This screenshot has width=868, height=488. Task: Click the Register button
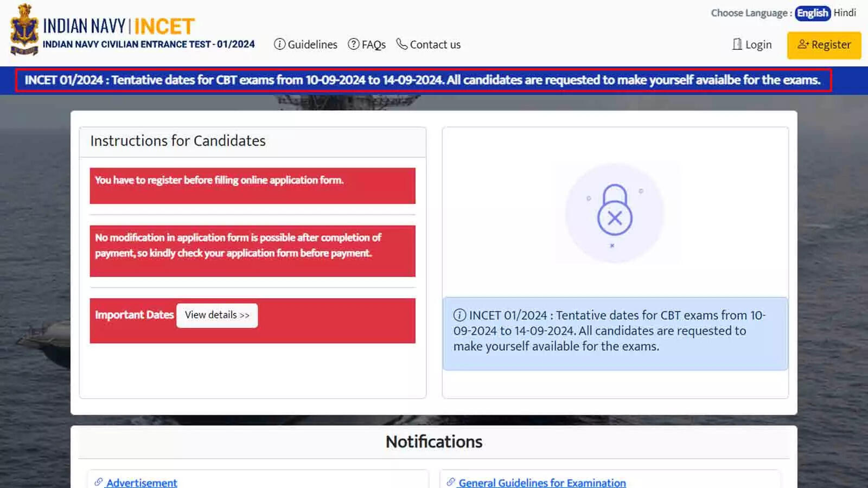(x=824, y=45)
